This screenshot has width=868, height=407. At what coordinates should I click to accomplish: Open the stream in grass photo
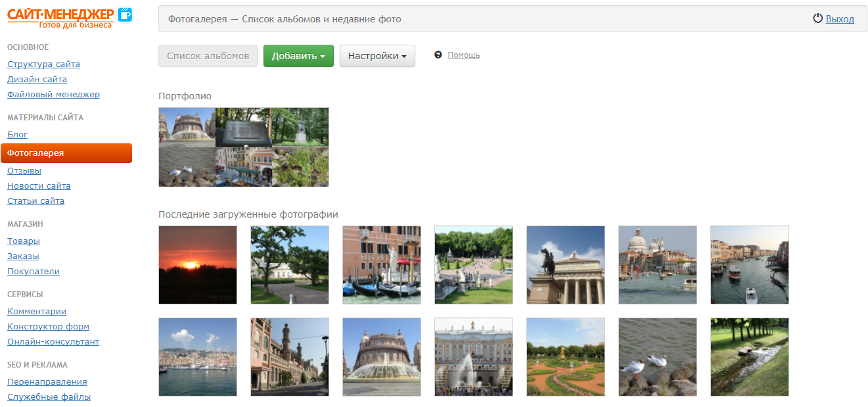point(750,357)
